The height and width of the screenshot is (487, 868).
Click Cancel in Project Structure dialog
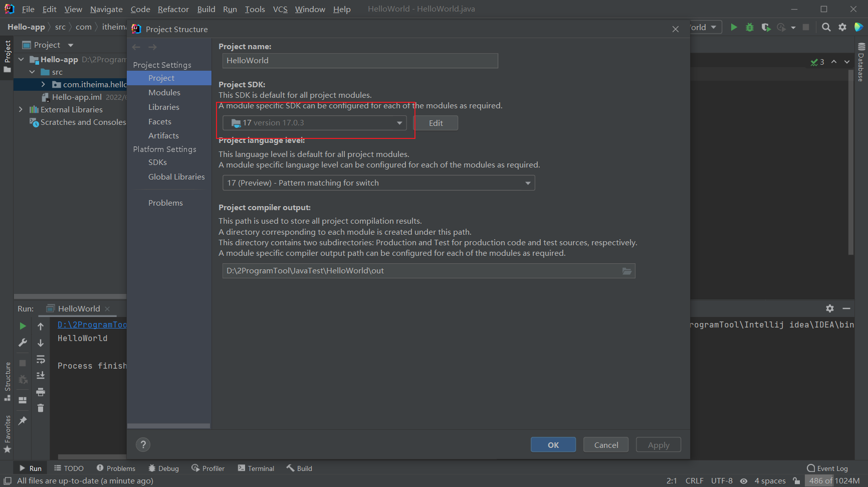click(x=606, y=445)
